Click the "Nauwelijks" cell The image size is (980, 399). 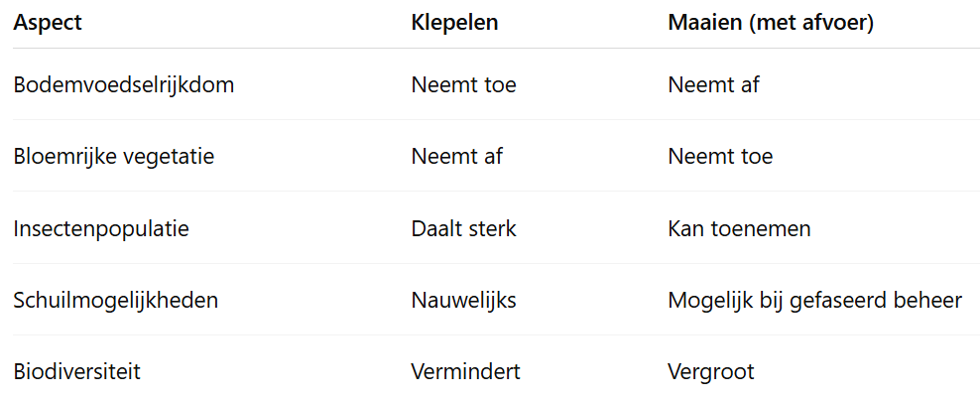coord(463,300)
